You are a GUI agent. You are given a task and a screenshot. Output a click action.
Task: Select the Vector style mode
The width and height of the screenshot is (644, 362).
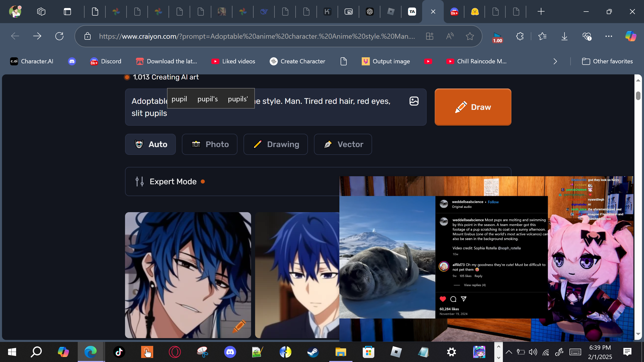[x=343, y=144]
